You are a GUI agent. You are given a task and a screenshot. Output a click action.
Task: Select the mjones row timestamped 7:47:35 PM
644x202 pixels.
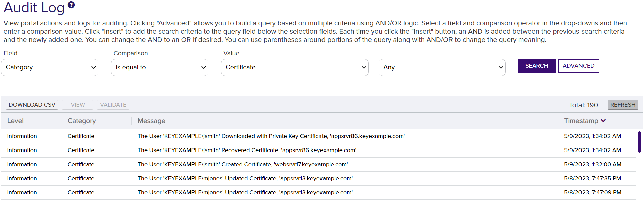[x=245, y=178]
